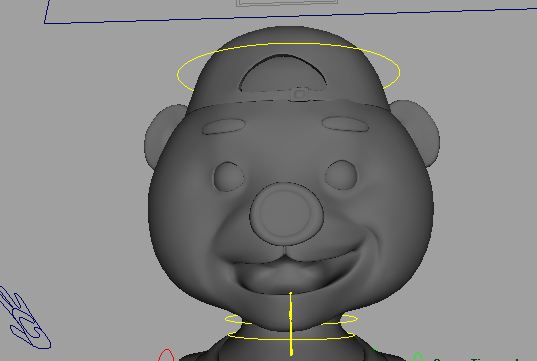Image resolution: width=537 pixels, height=361 pixels.
Task: Select the left eyebrow shape
Action: pyautogui.click(x=224, y=126)
